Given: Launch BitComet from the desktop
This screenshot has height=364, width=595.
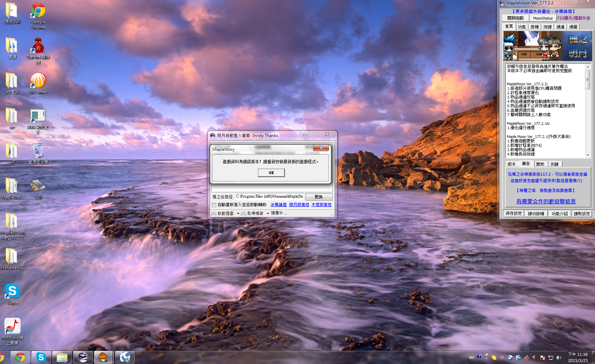Looking at the screenshot, I should pos(38,83).
